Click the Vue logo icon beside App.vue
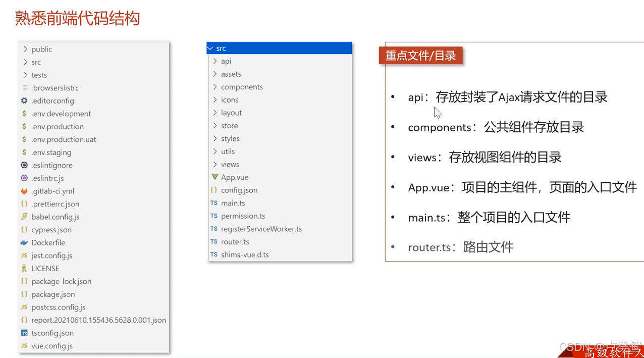 point(214,177)
